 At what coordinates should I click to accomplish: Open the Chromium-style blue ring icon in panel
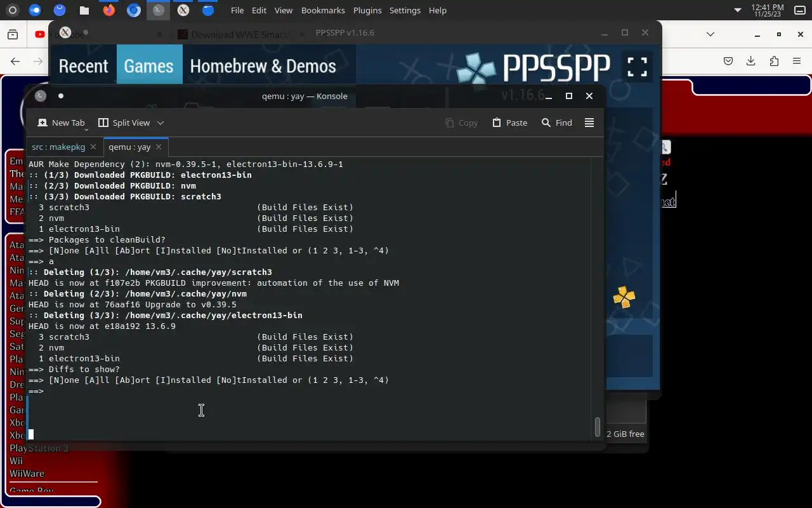click(133, 10)
